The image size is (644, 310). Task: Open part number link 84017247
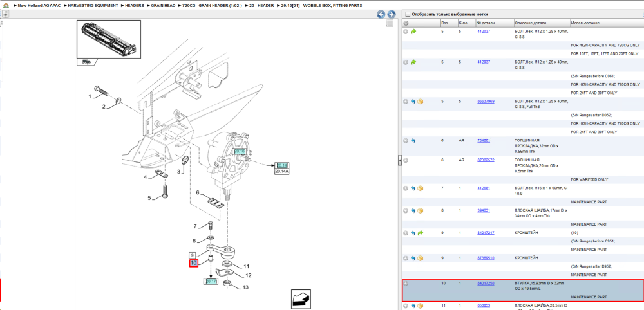(x=486, y=233)
